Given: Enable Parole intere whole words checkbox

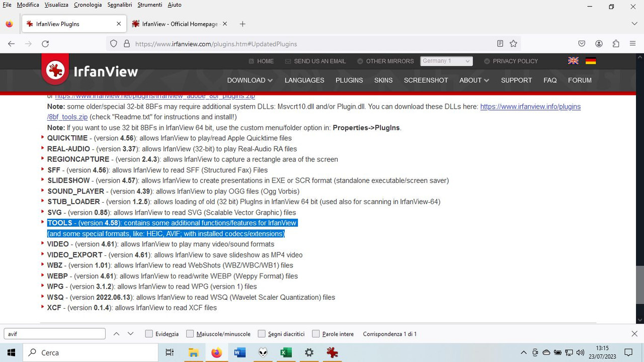Looking at the screenshot, I should (x=315, y=334).
